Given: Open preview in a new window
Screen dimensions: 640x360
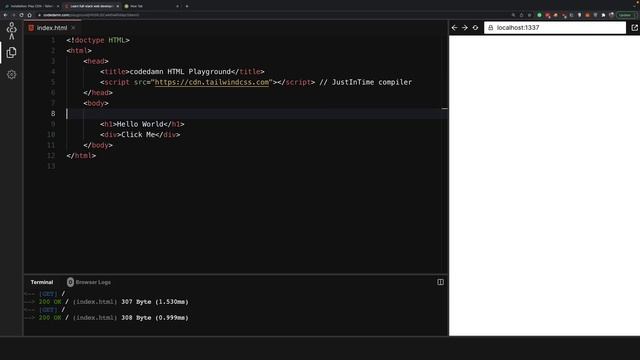Looking at the screenshot, I should pos(634,27).
